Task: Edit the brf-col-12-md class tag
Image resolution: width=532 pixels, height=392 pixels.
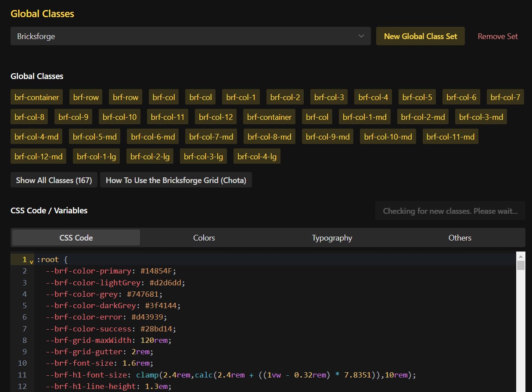Action: coord(38,156)
